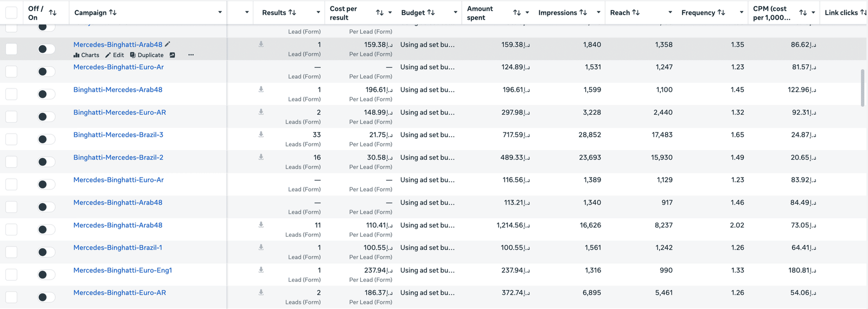Image resolution: width=868 pixels, height=309 pixels.
Task: Open CPM column dropdown arrow
Action: coord(813,12)
